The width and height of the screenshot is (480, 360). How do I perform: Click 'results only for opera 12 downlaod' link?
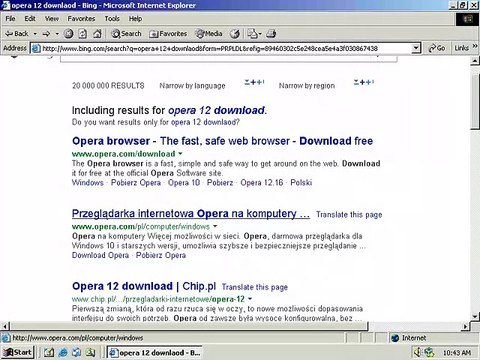[205, 122]
